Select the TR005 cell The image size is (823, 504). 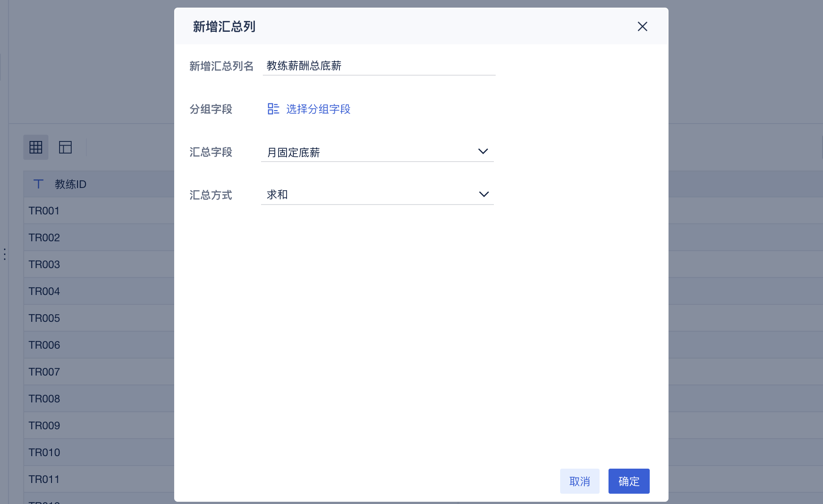pyautogui.click(x=99, y=318)
